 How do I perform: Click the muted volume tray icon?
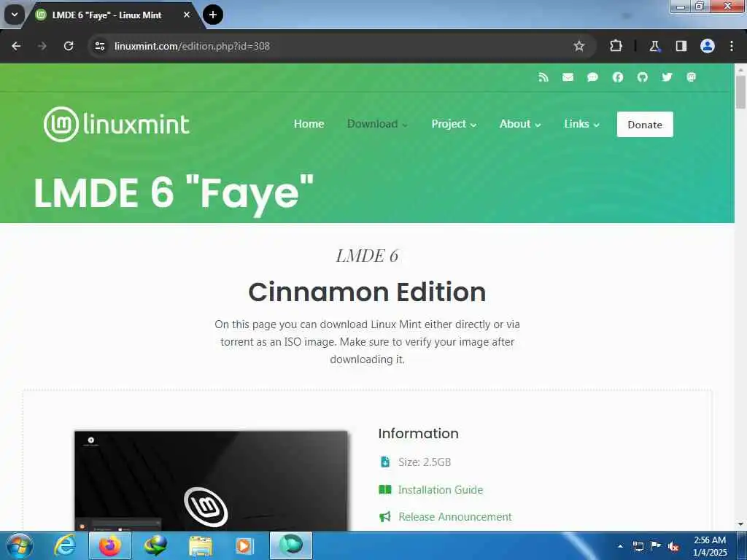tap(673, 547)
